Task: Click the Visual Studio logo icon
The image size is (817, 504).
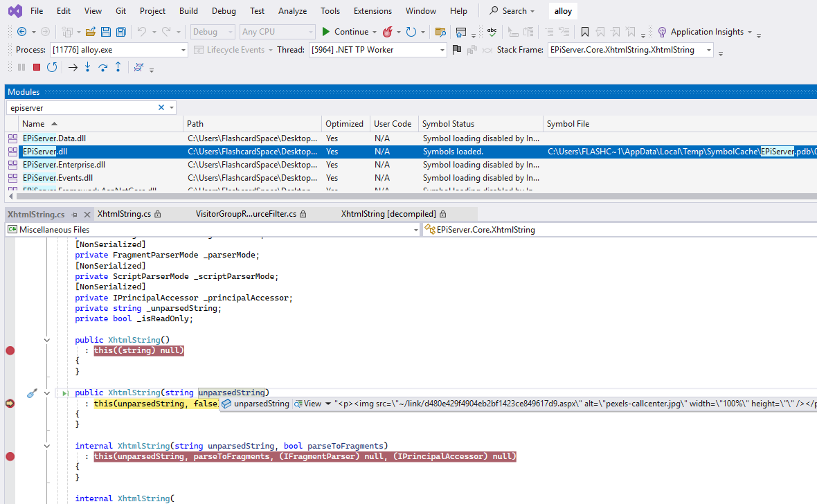Action: pos(15,10)
